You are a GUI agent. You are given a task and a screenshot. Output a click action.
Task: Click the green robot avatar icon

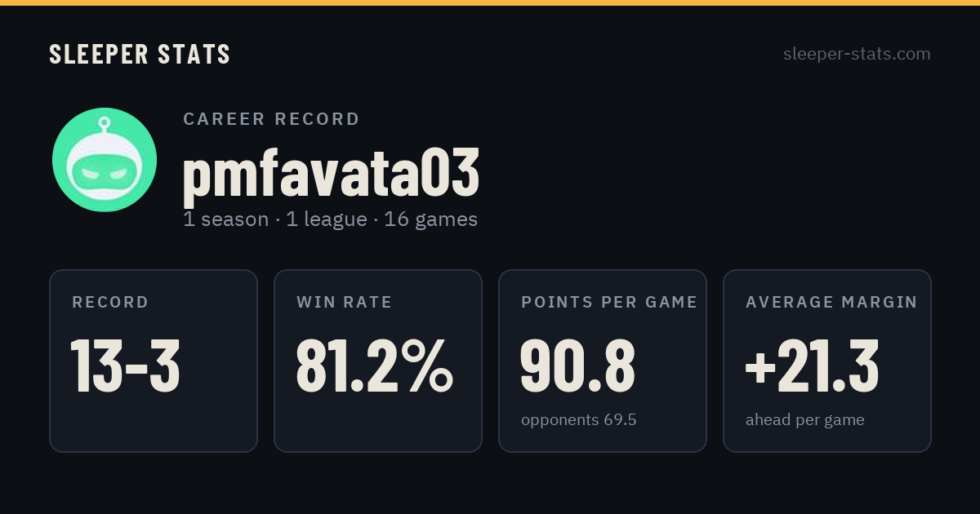click(x=105, y=160)
